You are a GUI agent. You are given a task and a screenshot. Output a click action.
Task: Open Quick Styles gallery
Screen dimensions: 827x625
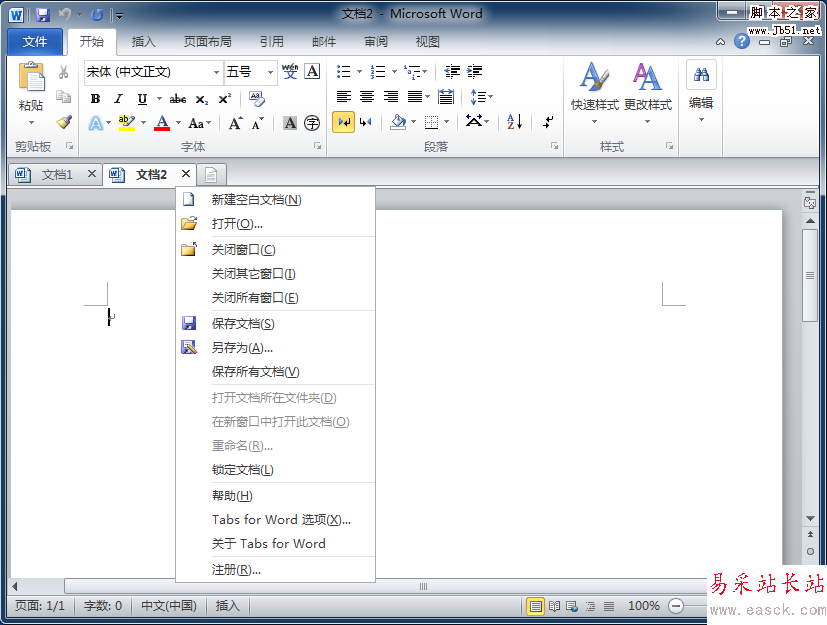click(594, 92)
